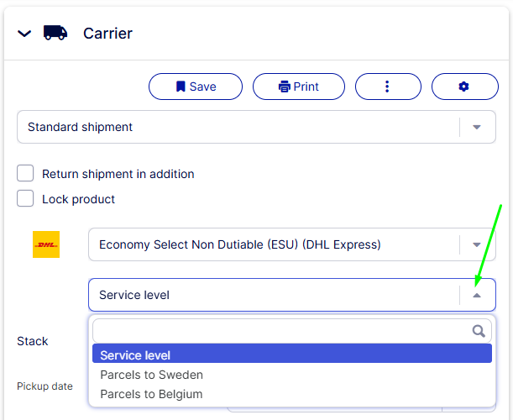This screenshot has height=420, width=513.
Task: Click the Standard shipment text field
Action: (238, 127)
